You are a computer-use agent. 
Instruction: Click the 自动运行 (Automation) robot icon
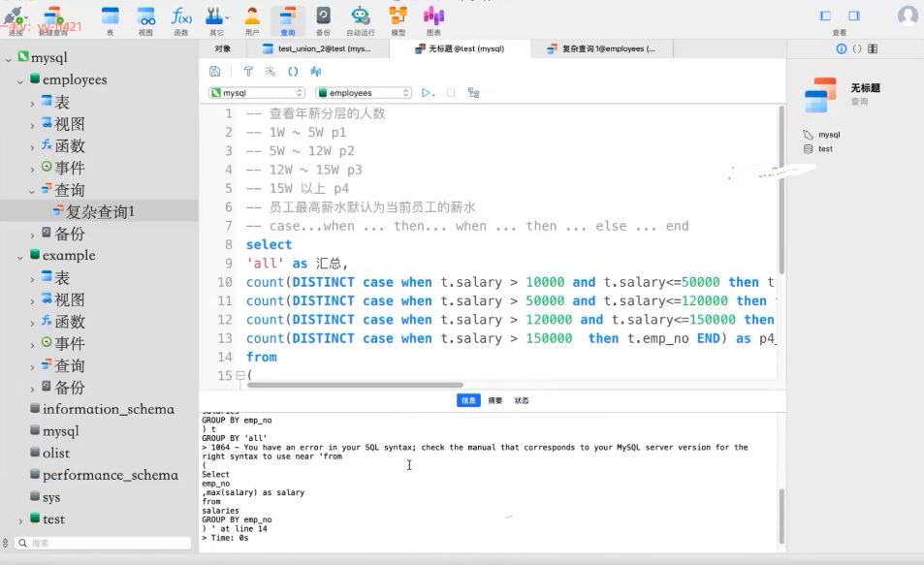[360, 18]
